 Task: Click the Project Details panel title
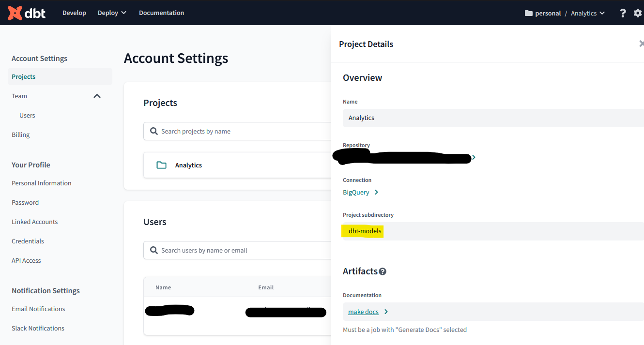point(366,44)
